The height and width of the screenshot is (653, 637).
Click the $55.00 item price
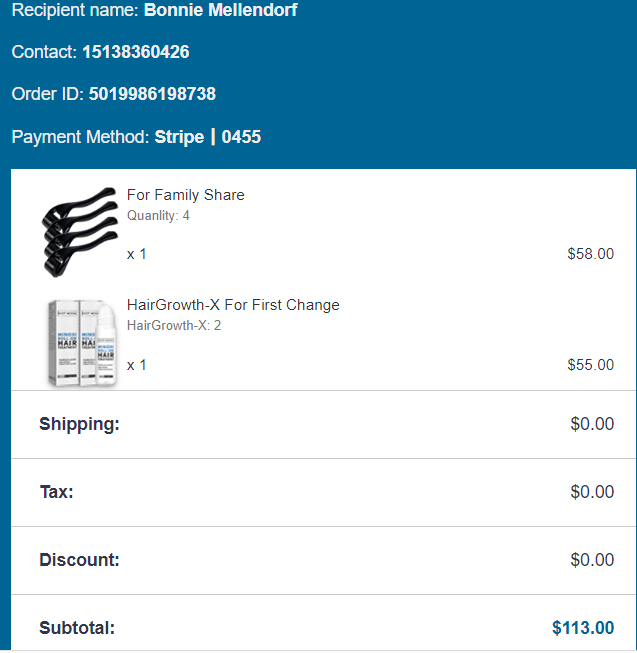(x=590, y=365)
